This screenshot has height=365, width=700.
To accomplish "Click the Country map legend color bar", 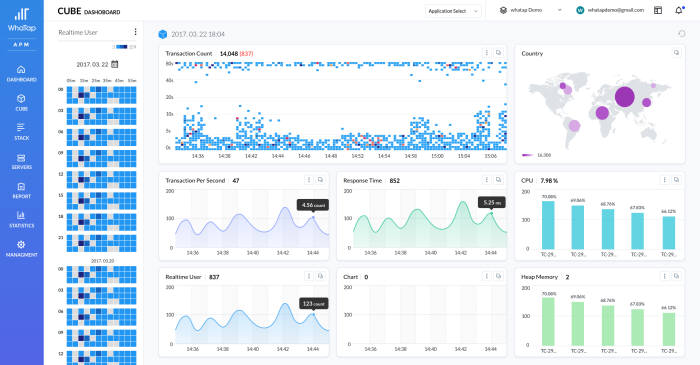I will [527, 155].
